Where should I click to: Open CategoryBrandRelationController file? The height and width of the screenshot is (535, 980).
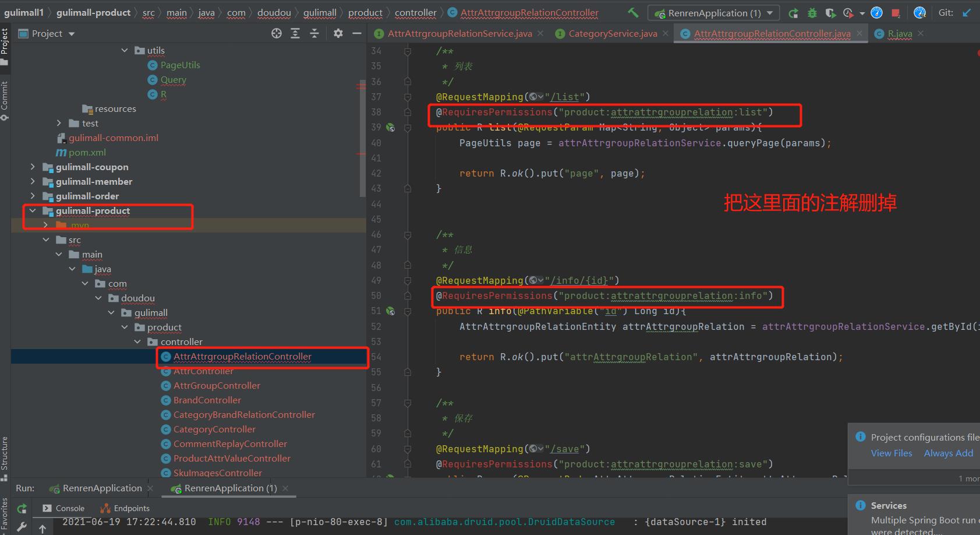(244, 415)
